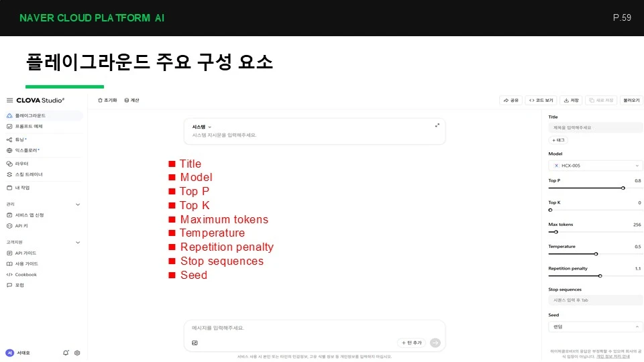This screenshot has height=362, width=644.
Task: Send message with the round arrow button
Action: tap(435, 343)
